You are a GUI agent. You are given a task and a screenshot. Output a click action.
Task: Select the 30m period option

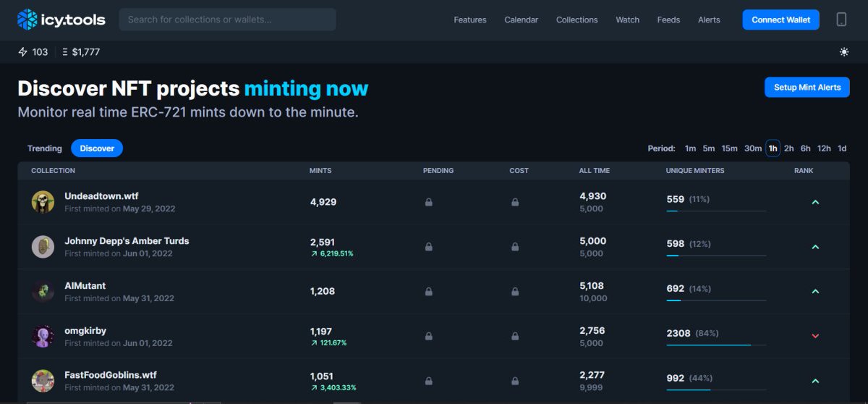[x=753, y=148]
